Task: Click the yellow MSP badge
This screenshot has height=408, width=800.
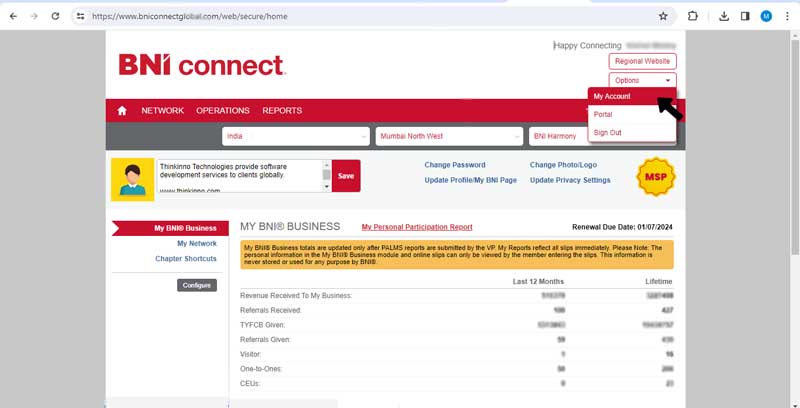Action: [x=656, y=177]
